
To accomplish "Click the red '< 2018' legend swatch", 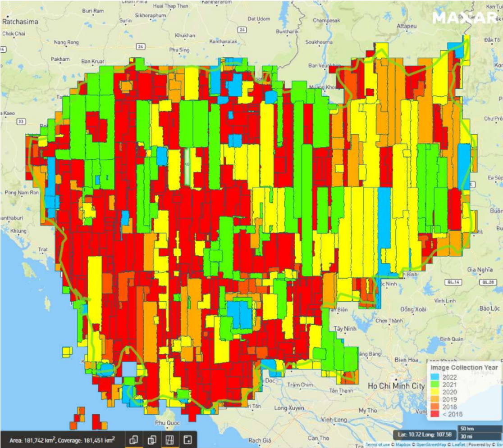I will 434,414.
